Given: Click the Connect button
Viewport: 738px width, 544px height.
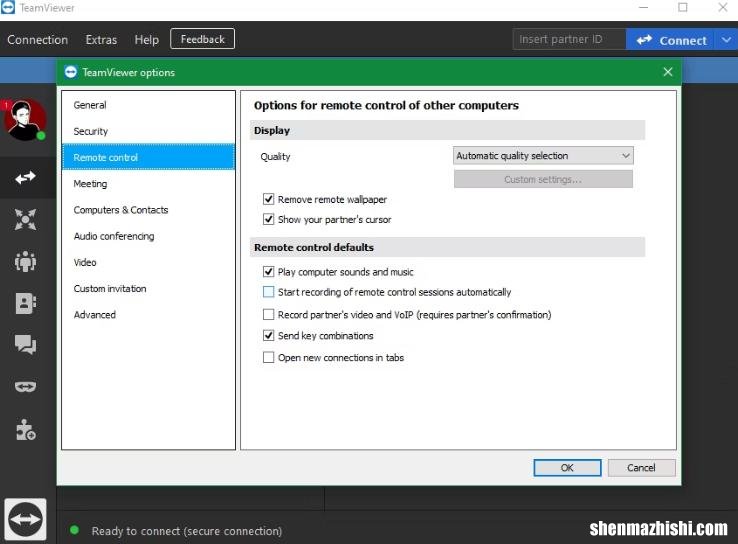Looking at the screenshot, I should [671, 40].
